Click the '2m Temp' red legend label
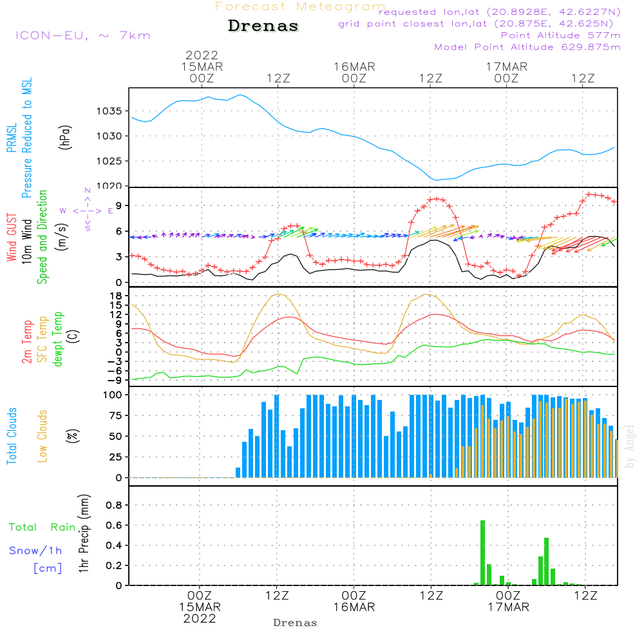The image size is (644, 644). pos(27,342)
